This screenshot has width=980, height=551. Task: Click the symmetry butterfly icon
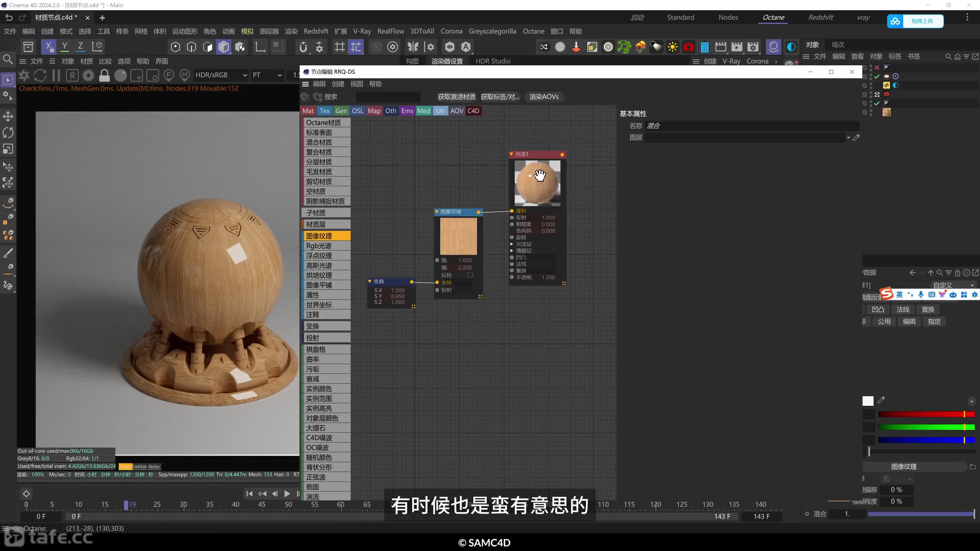click(413, 47)
